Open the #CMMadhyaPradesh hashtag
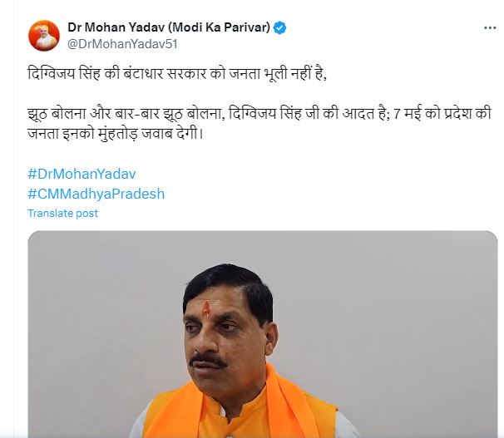 [x=96, y=194]
